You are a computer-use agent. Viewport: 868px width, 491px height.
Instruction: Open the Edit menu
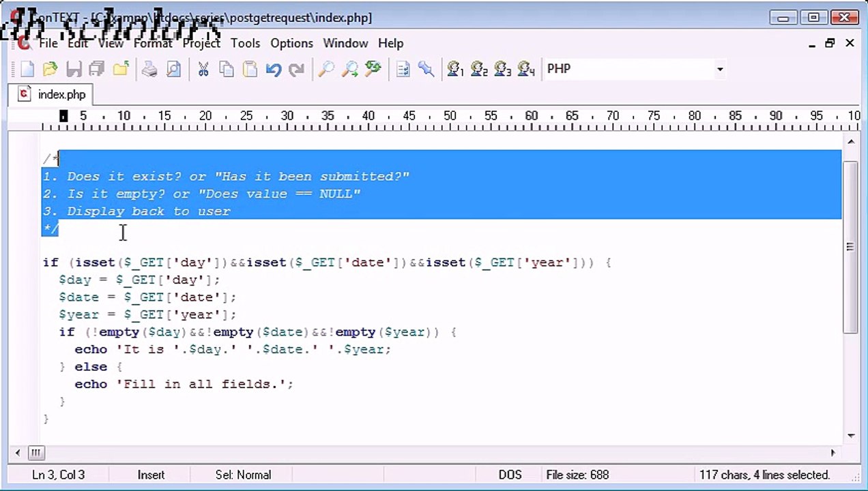coord(78,43)
